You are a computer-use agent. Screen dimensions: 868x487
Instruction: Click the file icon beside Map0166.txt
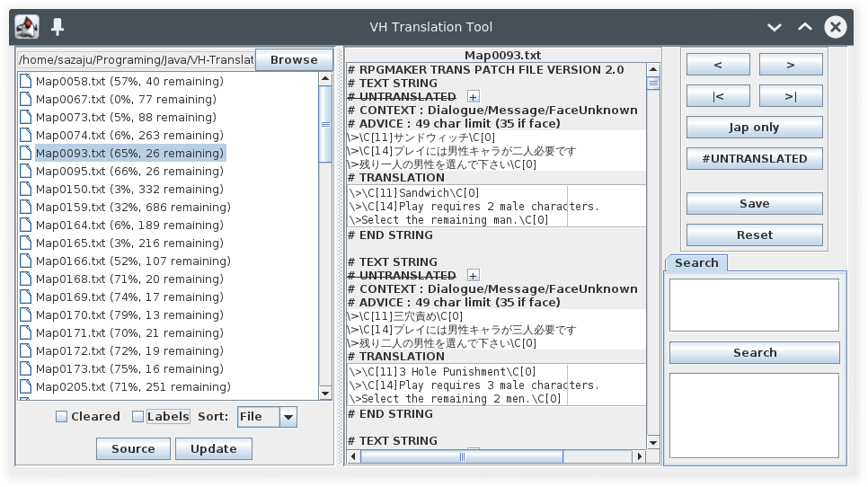[25, 261]
